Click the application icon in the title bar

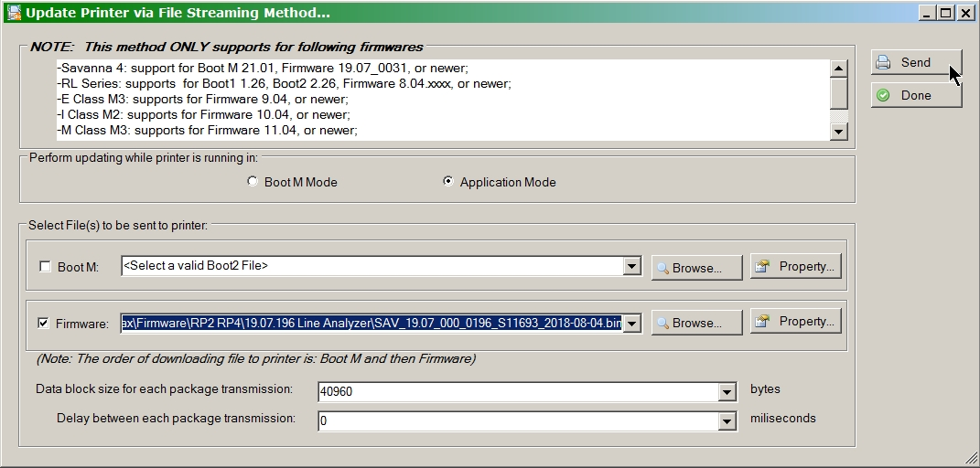13,13
